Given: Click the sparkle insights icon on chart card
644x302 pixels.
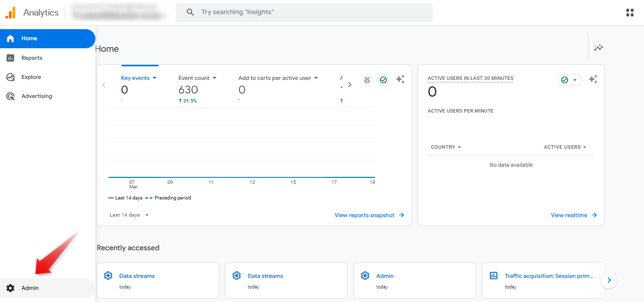Looking at the screenshot, I should click(x=400, y=79).
